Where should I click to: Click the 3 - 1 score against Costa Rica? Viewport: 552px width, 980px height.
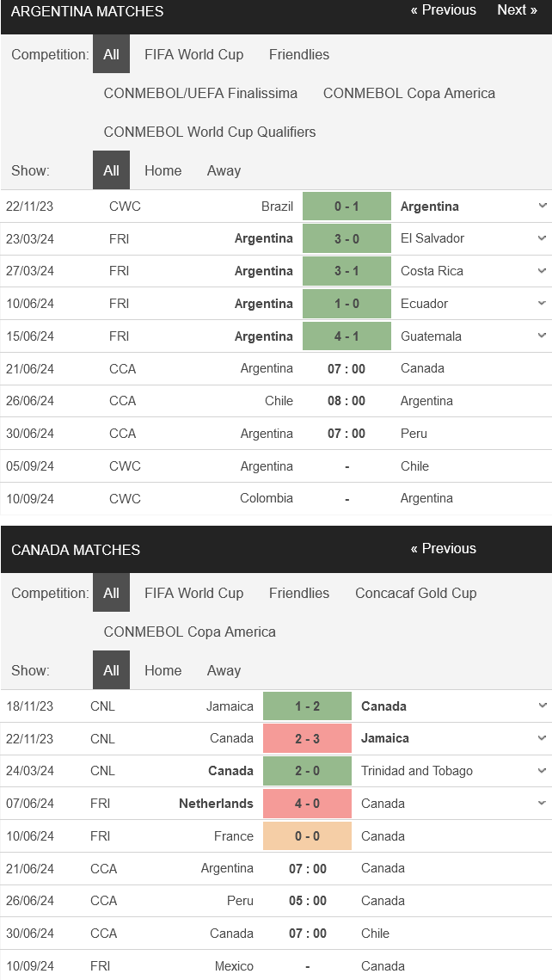click(x=347, y=271)
